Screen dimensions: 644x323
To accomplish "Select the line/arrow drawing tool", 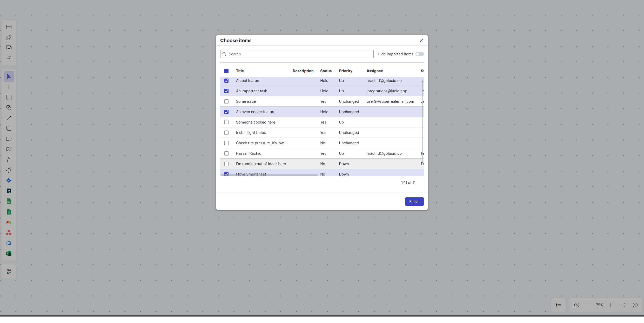I will pyautogui.click(x=9, y=118).
